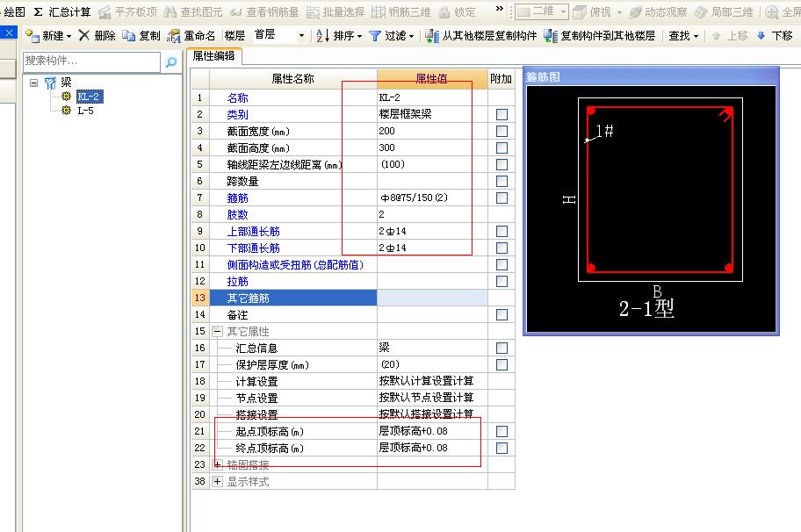
Task: Open the 俯视 dropdown arrow
Action: 619,11
